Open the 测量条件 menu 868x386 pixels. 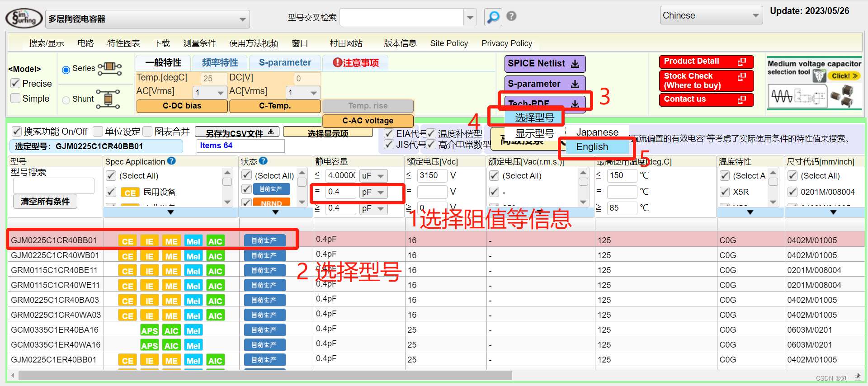pos(199,43)
